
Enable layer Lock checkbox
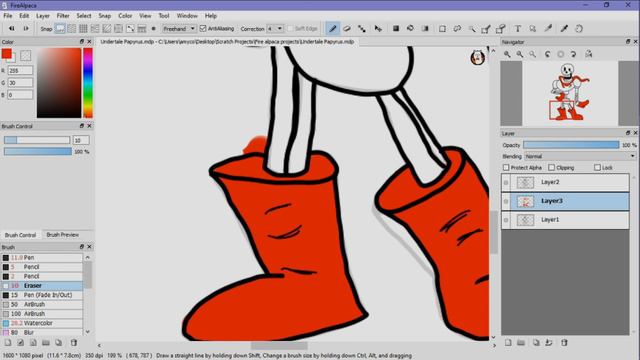[597, 167]
